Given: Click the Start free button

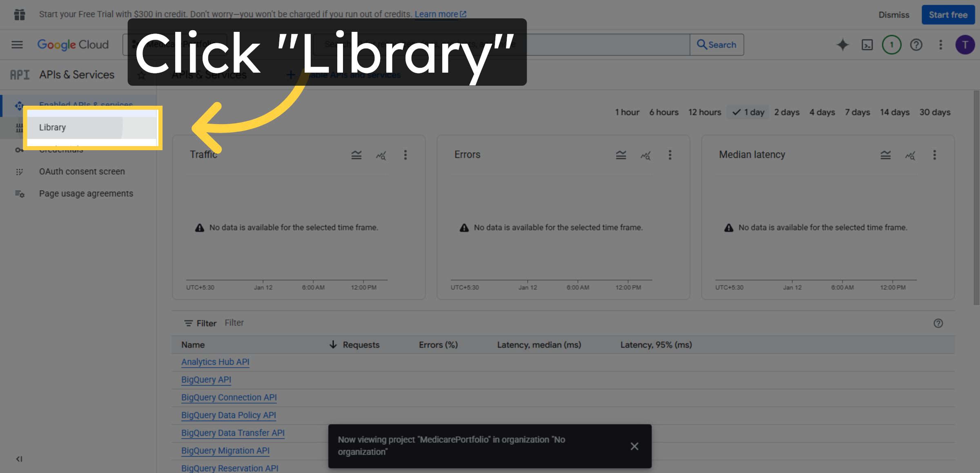Looking at the screenshot, I should [x=948, y=14].
